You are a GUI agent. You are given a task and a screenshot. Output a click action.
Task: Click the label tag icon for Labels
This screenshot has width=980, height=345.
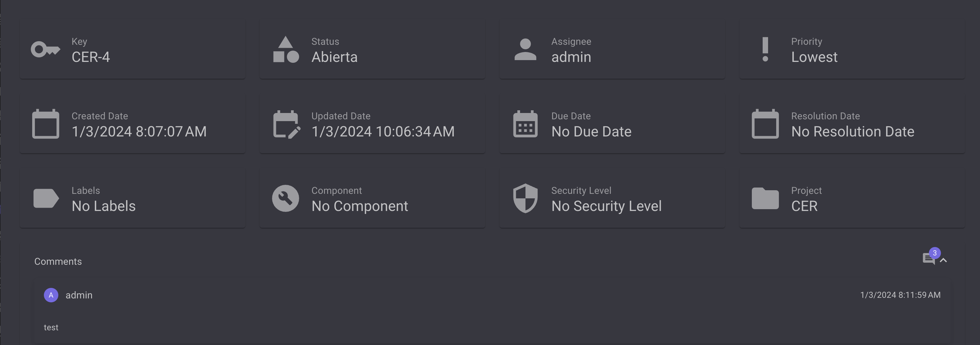click(x=46, y=199)
